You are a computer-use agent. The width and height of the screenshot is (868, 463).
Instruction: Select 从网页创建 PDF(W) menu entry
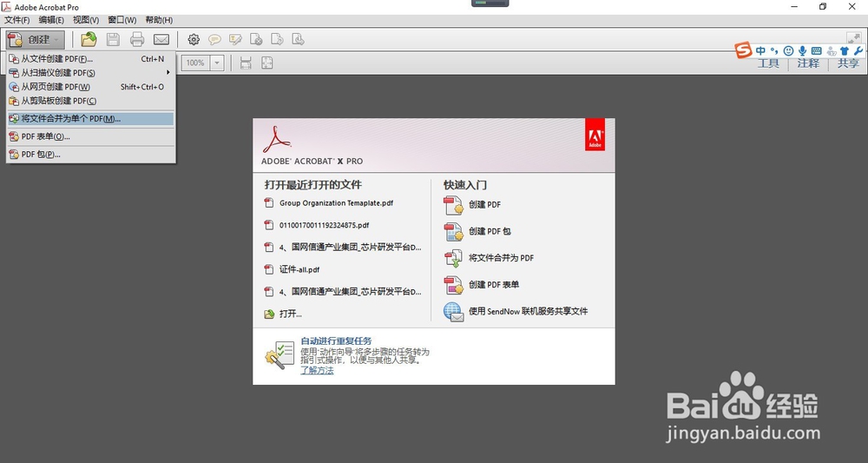91,87
